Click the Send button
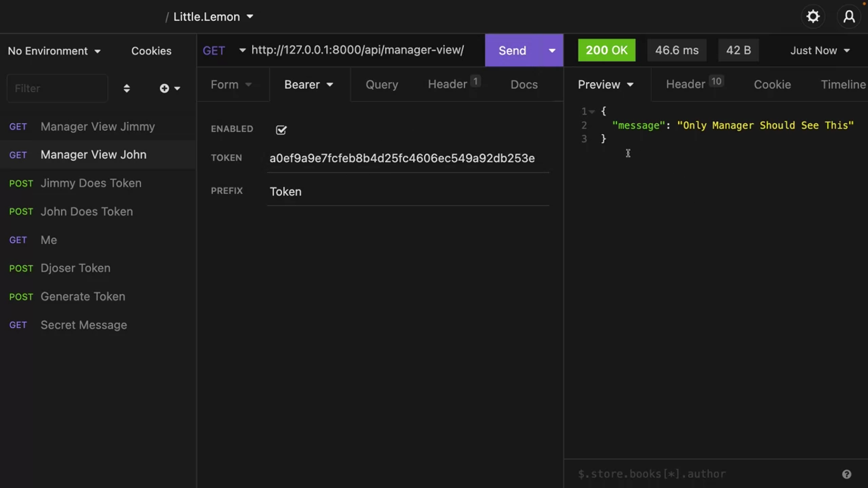868x488 pixels. (512, 51)
